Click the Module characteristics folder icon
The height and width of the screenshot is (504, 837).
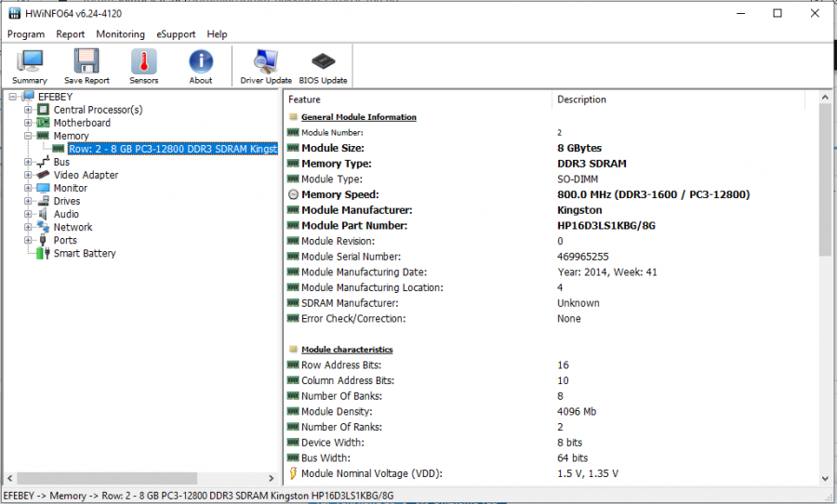(293, 350)
